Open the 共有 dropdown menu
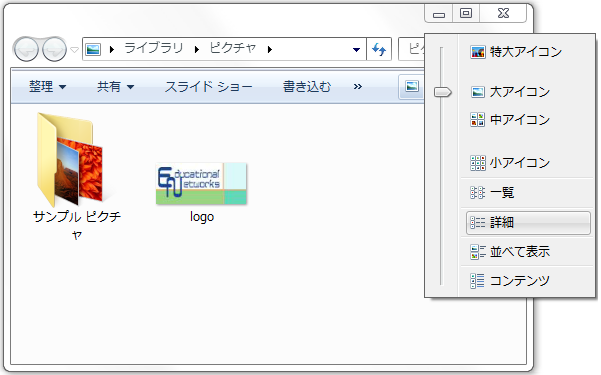The width and height of the screenshot is (601, 375). pyautogui.click(x=115, y=87)
